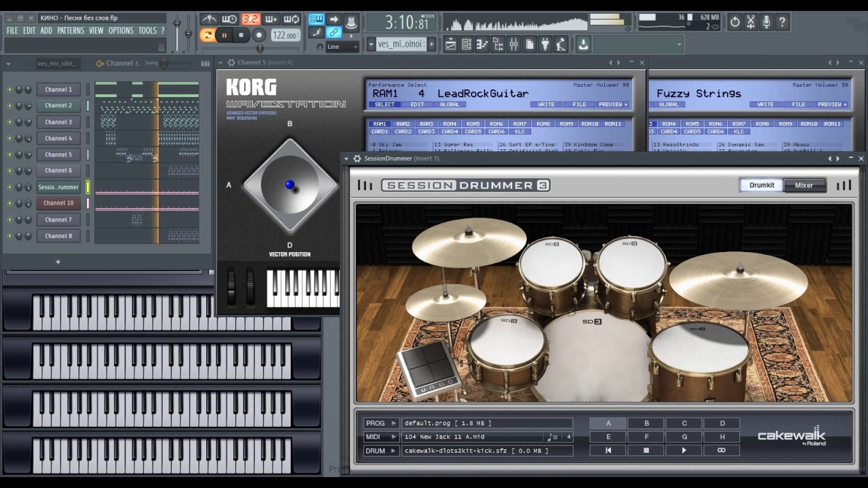Open the Browser folder-tree icon
Screen dimensions: 868x488
click(x=498, y=45)
